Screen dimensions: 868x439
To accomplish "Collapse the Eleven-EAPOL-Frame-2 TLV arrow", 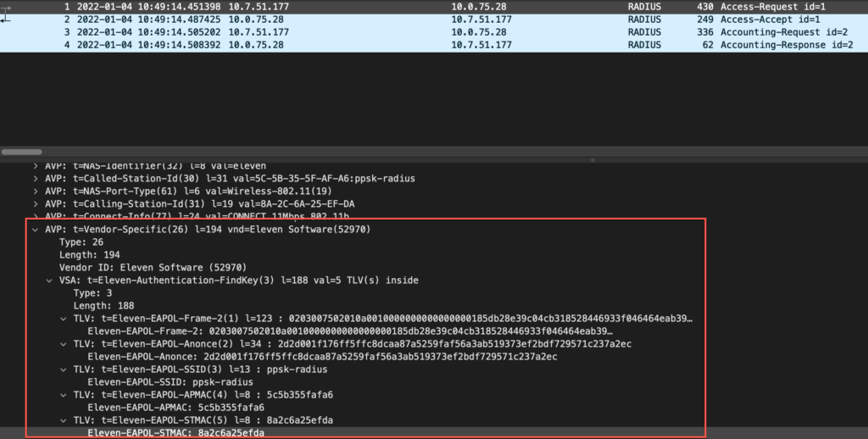I will click(x=64, y=318).
